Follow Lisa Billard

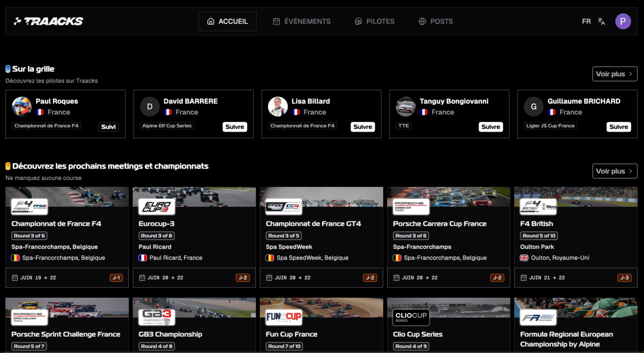[363, 127]
